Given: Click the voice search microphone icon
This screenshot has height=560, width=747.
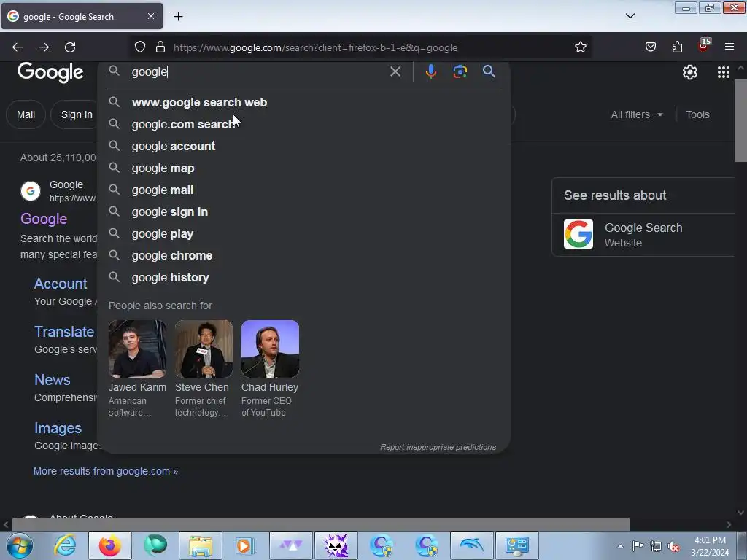Looking at the screenshot, I should click(x=430, y=71).
